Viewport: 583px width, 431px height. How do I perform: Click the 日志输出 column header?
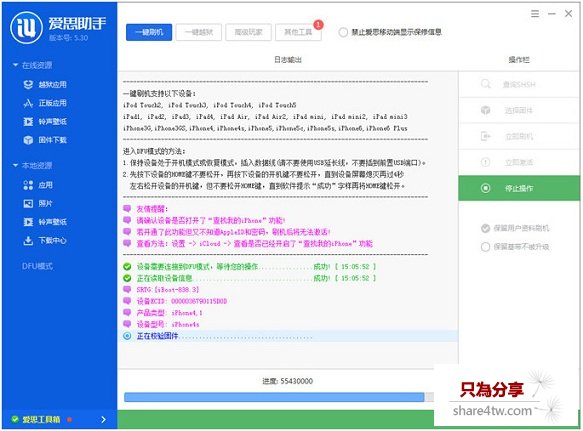[288, 60]
